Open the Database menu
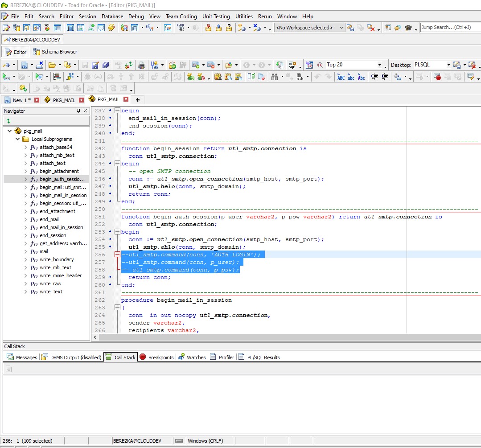Screen dimensions: 481x448 click(x=112, y=16)
